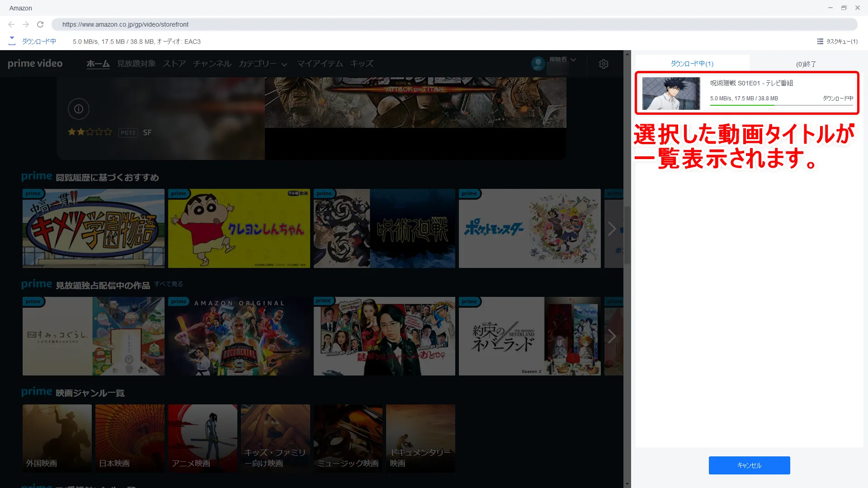The width and height of the screenshot is (868, 488).
Task: Advance the recommendations carousel with the right chevron
Action: [612, 229]
